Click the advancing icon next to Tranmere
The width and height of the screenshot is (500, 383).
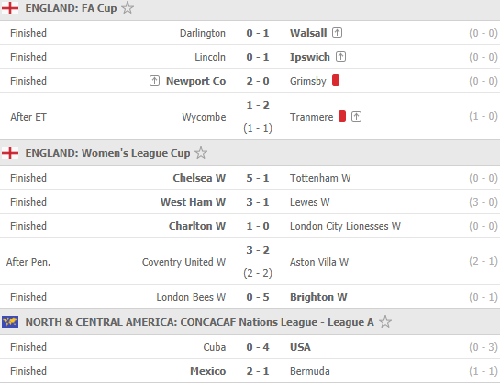(x=356, y=117)
